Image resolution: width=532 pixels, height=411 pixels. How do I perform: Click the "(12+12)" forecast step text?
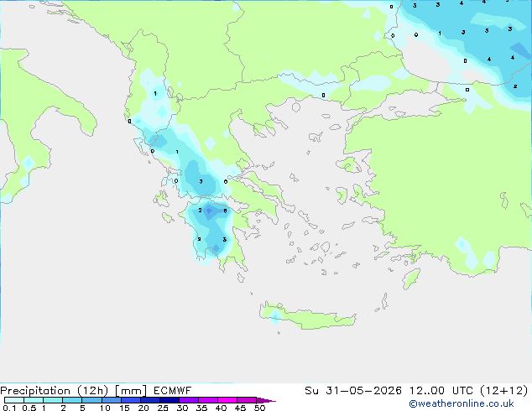pyautogui.click(x=504, y=391)
